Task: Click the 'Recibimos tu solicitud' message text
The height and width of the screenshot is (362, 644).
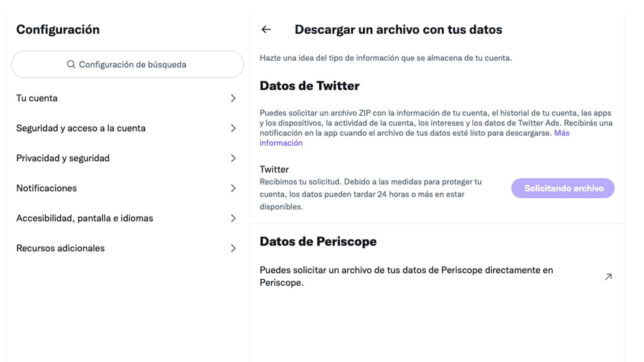Action: pyautogui.click(x=371, y=194)
